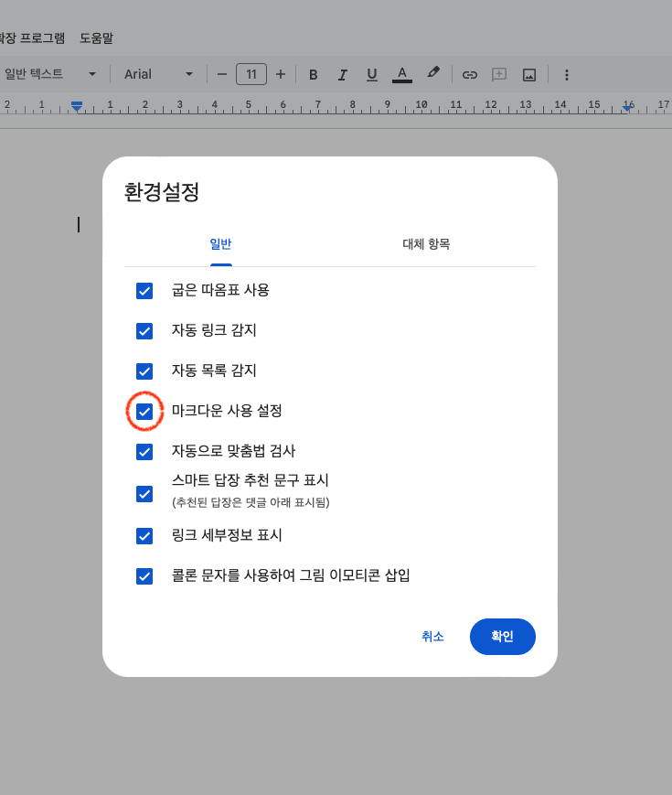Click the underline formatting icon

372,74
